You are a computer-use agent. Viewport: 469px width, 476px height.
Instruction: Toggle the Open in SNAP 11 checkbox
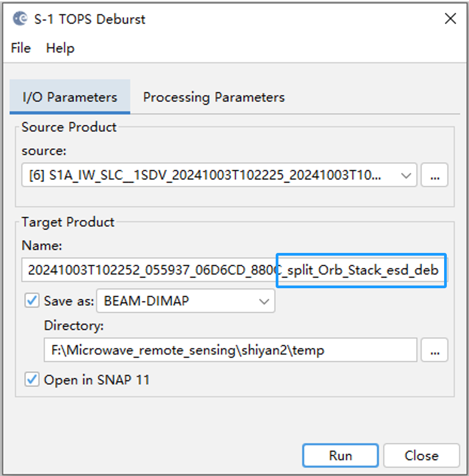point(32,380)
